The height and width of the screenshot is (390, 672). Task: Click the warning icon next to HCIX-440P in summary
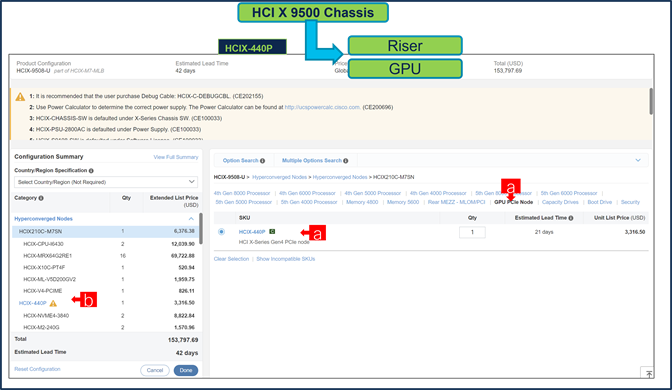(x=53, y=303)
